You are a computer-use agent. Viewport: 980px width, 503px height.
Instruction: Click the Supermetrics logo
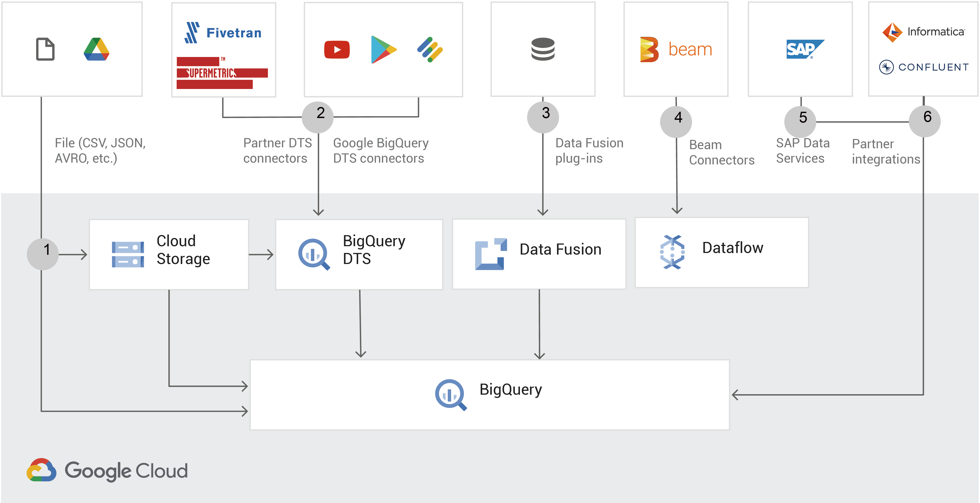[x=222, y=73]
